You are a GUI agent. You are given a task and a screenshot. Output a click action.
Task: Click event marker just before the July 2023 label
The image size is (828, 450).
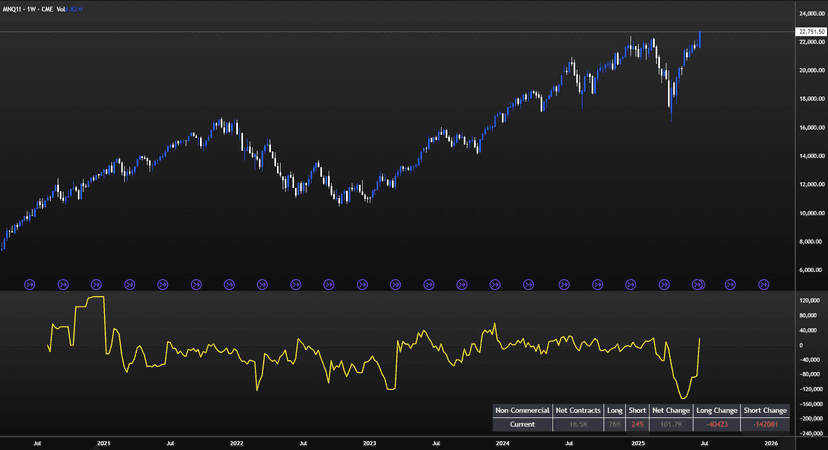[x=429, y=285]
